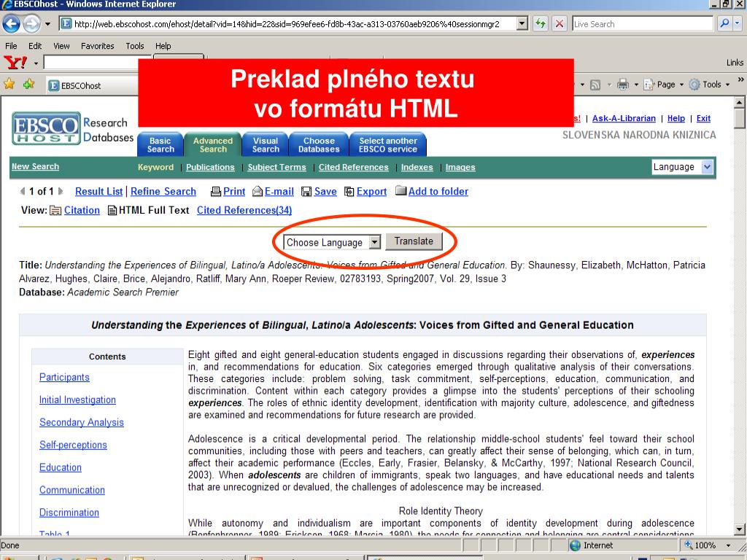Viewport: 747px width, 560px height.
Task: Click the Add to folder link
Action: pyautogui.click(x=438, y=192)
